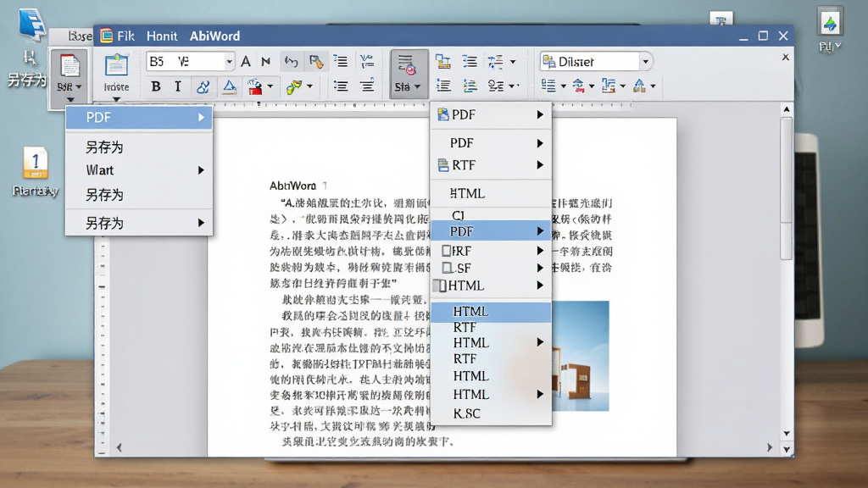
Task: Select the highlighted PDF entry in format menu
Action: point(491,231)
